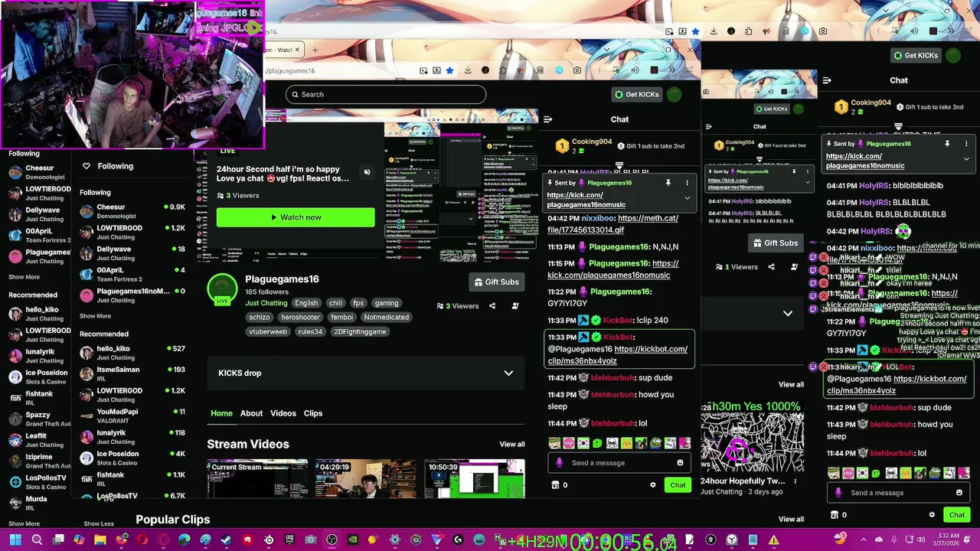980x551 pixels.
Task: Click green Chat send button in rightmost window
Action: pyautogui.click(x=957, y=515)
